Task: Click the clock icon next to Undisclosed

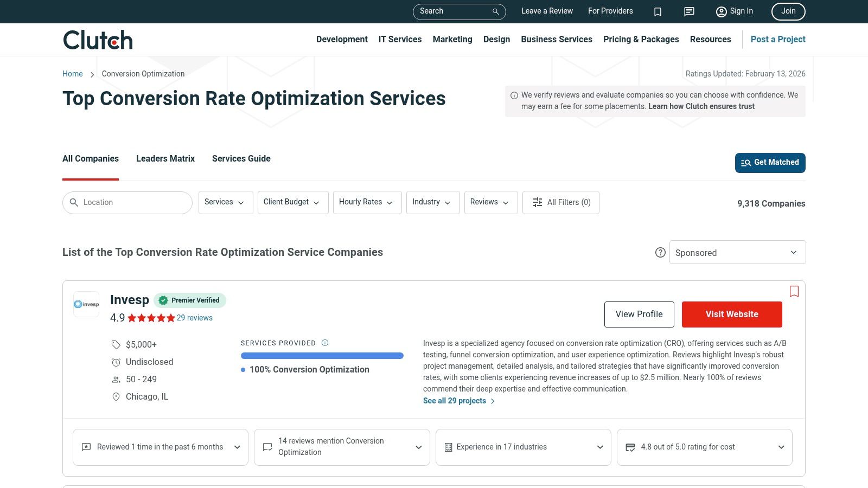Action: click(116, 362)
